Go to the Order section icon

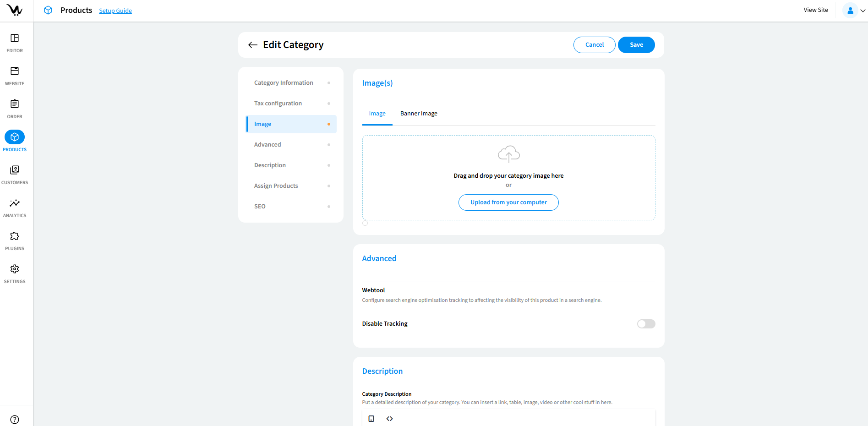pyautogui.click(x=15, y=104)
